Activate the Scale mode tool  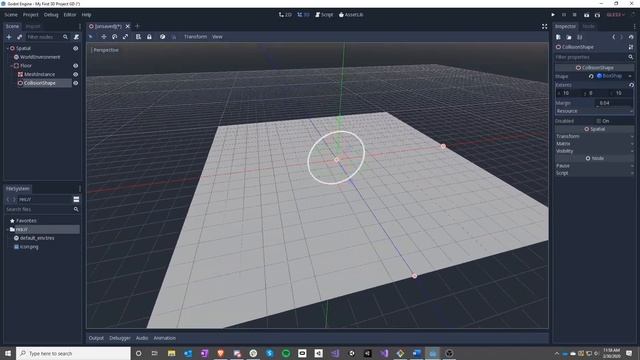(x=125, y=37)
